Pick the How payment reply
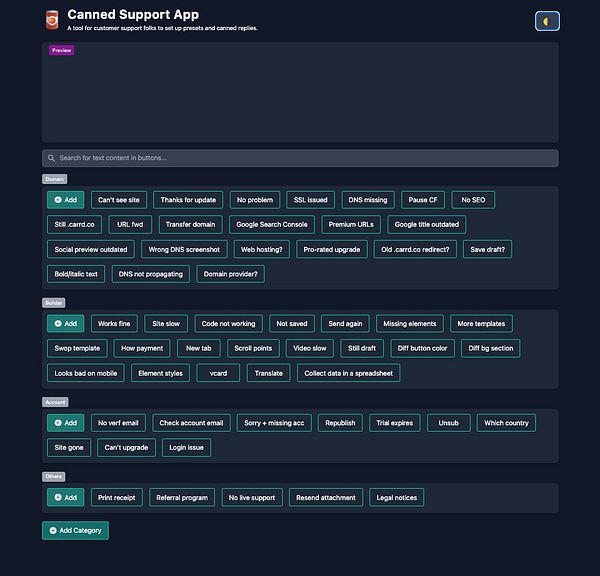The width and height of the screenshot is (600, 576). click(x=142, y=348)
